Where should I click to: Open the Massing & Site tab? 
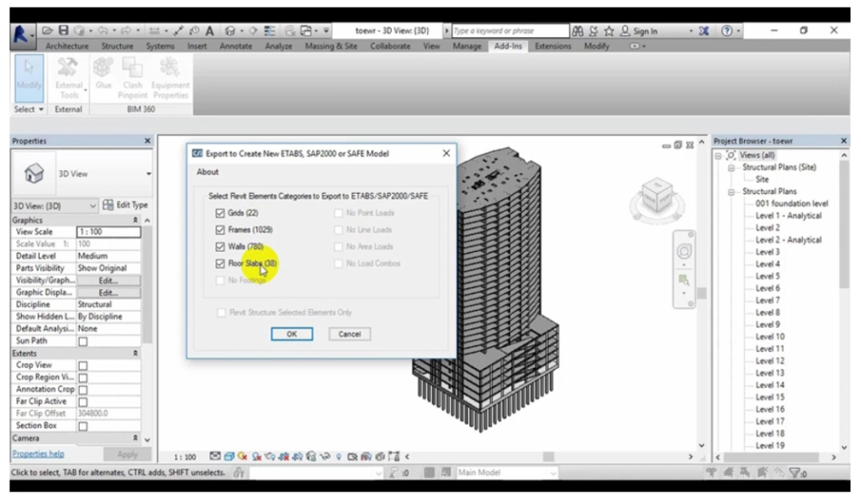click(x=331, y=46)
